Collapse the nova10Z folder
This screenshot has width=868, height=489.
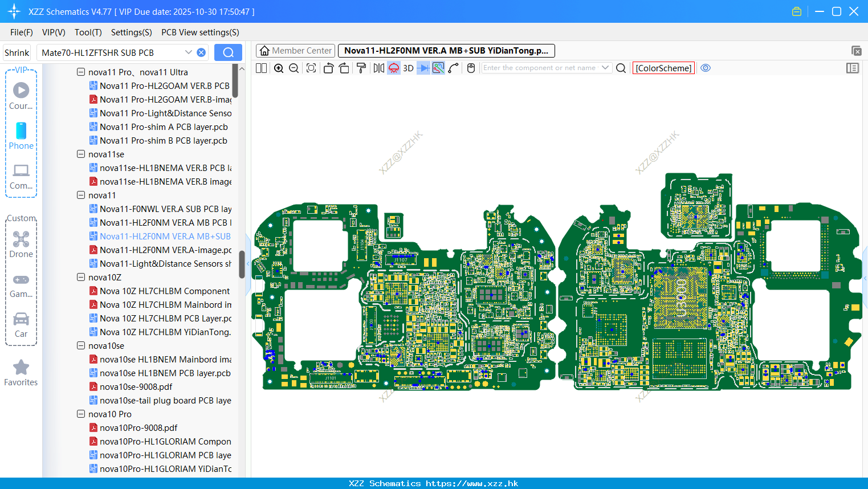(x=81, y=278)
